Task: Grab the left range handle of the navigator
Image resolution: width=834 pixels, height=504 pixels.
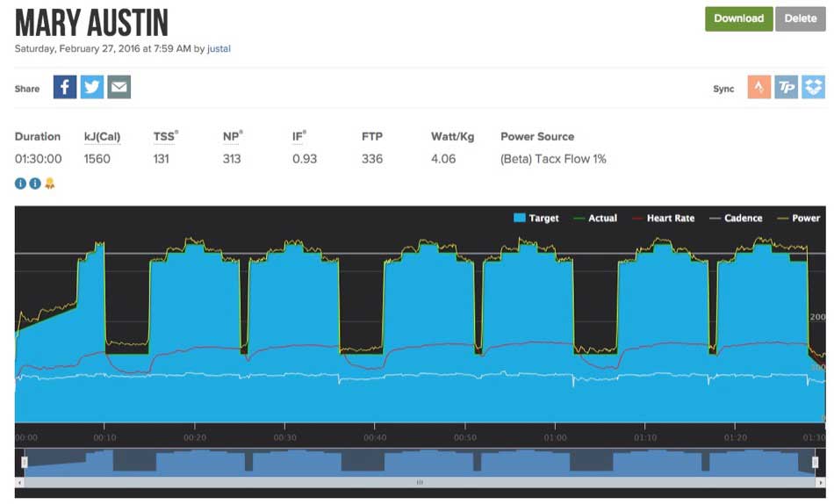Action: 24,462
